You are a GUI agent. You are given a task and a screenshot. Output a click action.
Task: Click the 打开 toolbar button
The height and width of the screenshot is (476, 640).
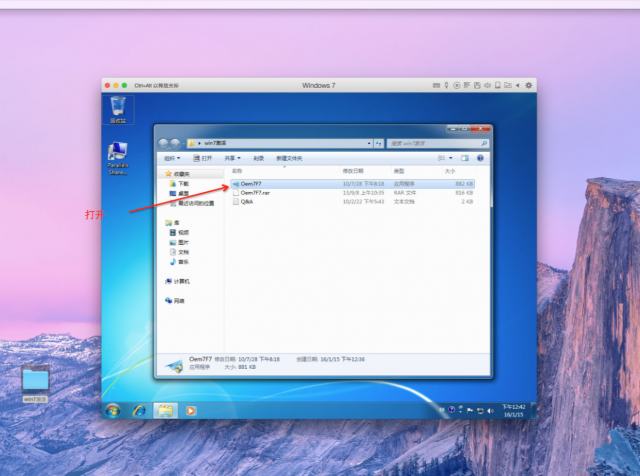point(203,158)
